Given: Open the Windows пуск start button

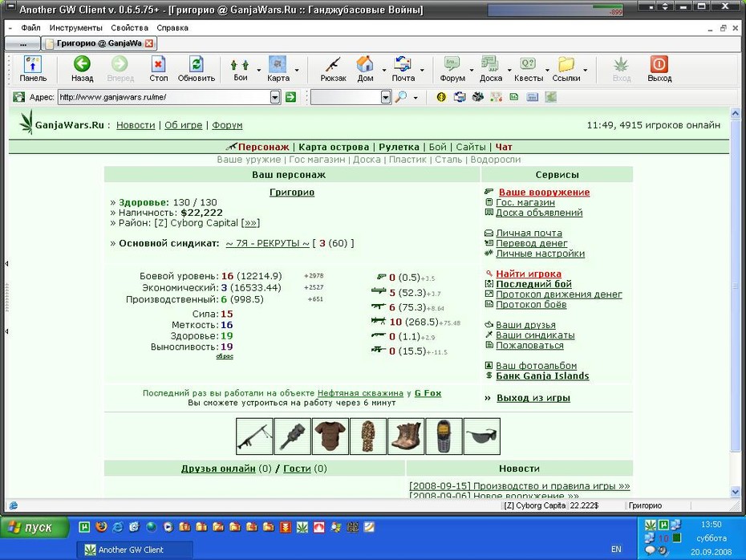Looking at the screenshot, I should pyautogui.click(x=34, y=527).
